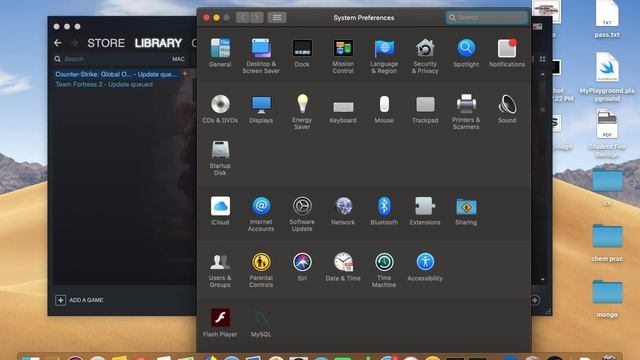Open Parental Controls pane
640x360 pixels.
(x=261, y=270)
